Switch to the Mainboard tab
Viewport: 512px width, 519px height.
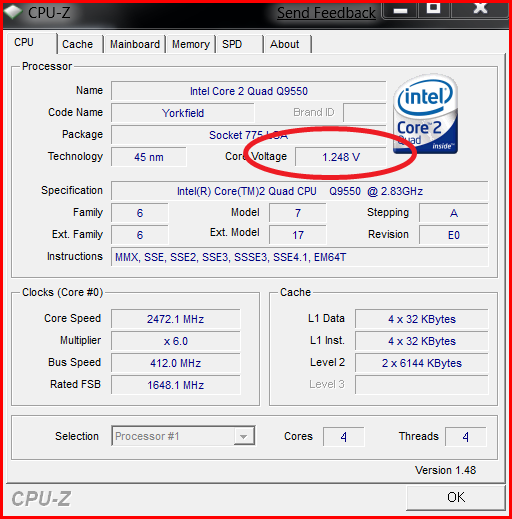(x=135, y=44)
